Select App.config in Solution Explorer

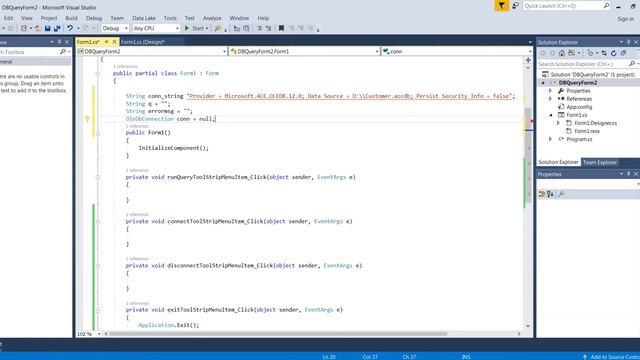(x=579, y=107)
